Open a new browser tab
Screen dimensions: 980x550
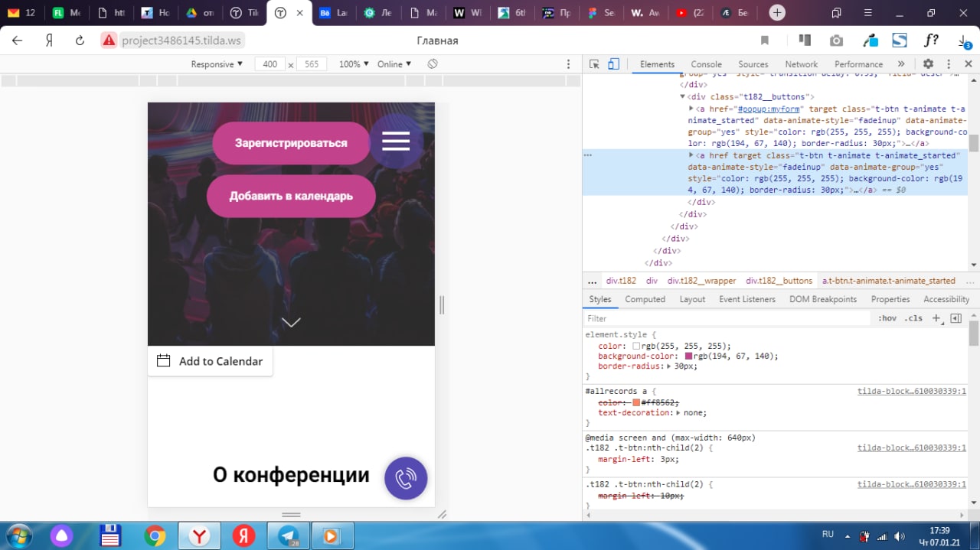point(777,13)
